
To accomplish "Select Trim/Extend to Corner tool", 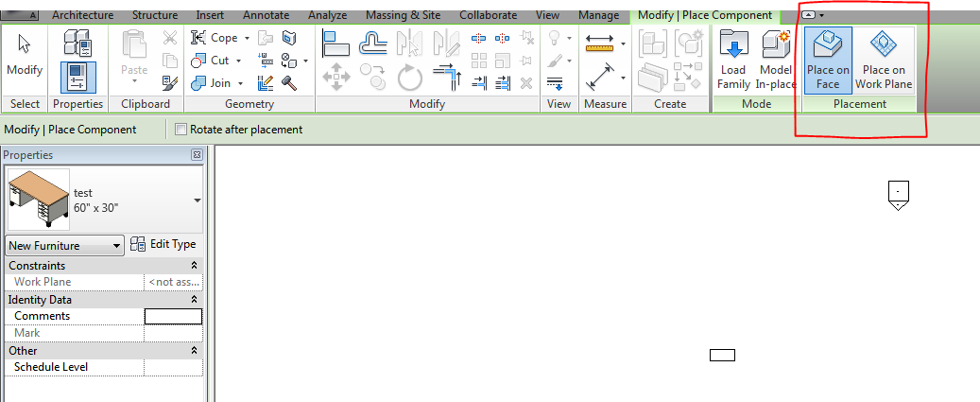I will tap(446, 79).
